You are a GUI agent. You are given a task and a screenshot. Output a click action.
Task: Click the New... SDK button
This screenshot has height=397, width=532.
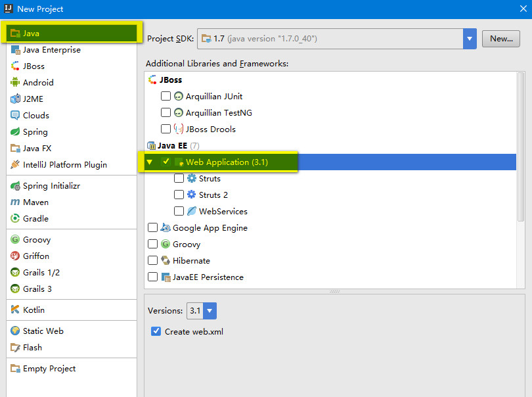(500, 39)
